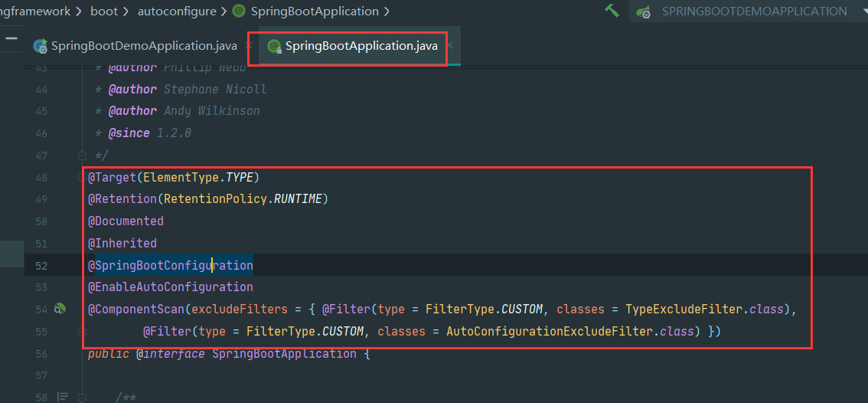The image size is (868, 403).
Task: Click on @Documented annotation
Action: [x=126, y=221]
